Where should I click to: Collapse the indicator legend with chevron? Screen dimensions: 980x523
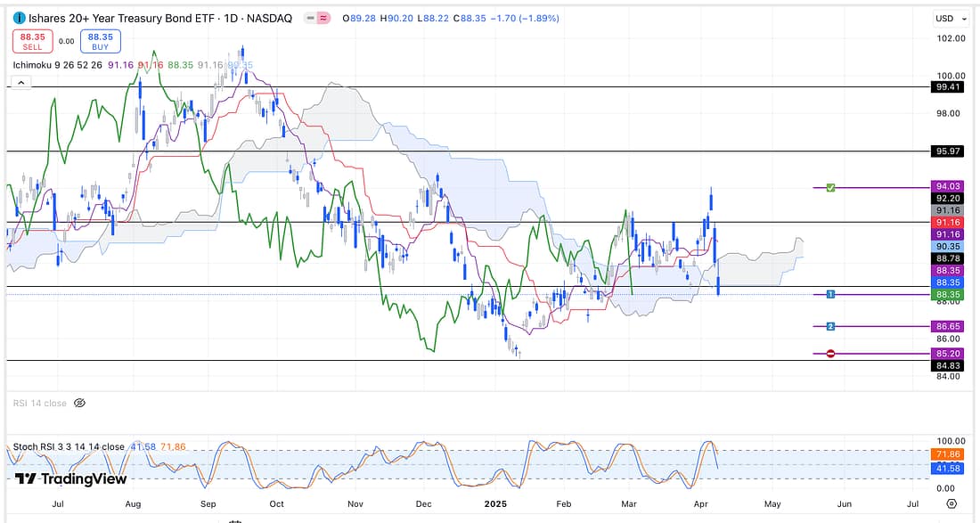pyautogui.click(x=20, y=82)
